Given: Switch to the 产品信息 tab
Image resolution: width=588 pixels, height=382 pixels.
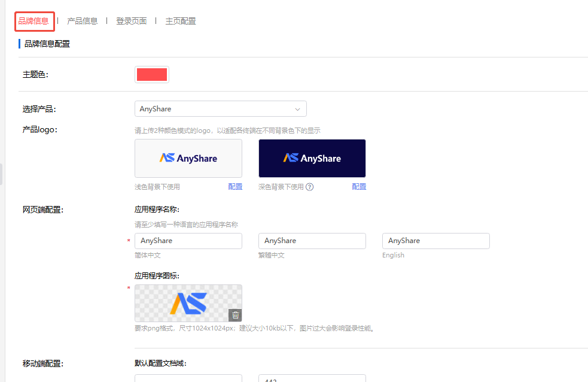Looking at the screenshot, I should (83, 20).
